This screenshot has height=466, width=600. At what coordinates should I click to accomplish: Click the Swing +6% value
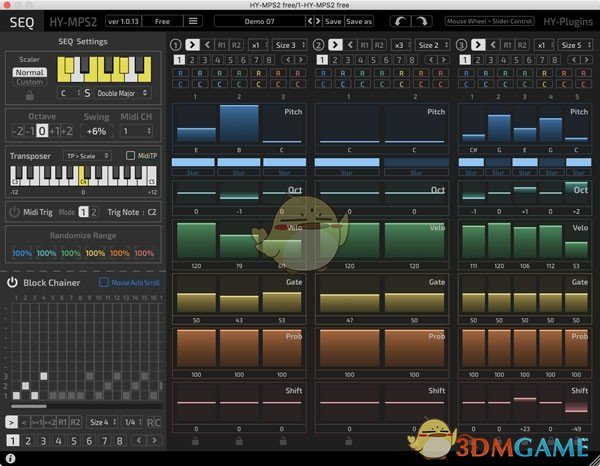96,131
